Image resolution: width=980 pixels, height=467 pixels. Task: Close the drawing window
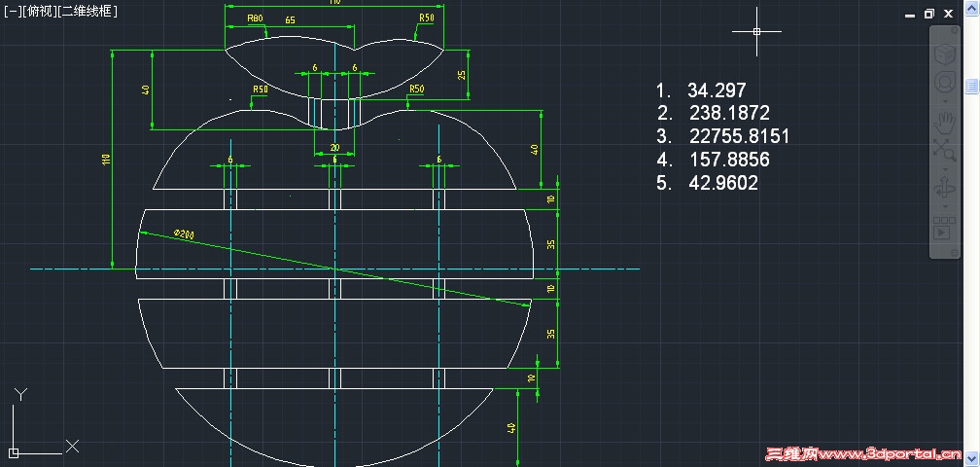948,14
